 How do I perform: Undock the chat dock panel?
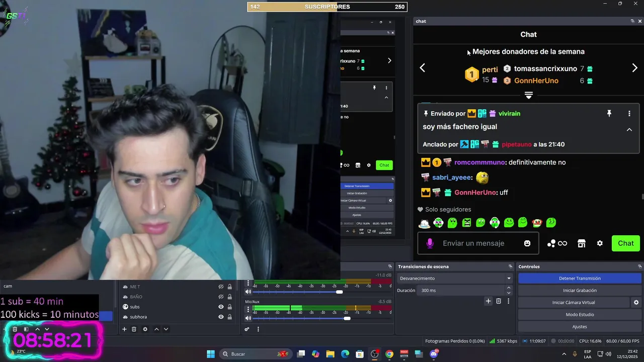click(x=632, y=21)
